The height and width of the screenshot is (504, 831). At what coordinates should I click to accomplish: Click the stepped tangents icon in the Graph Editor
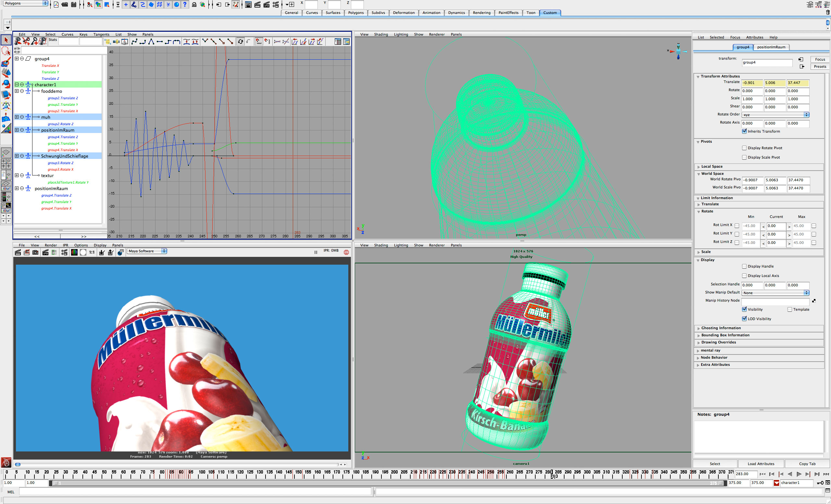(168, 42)
